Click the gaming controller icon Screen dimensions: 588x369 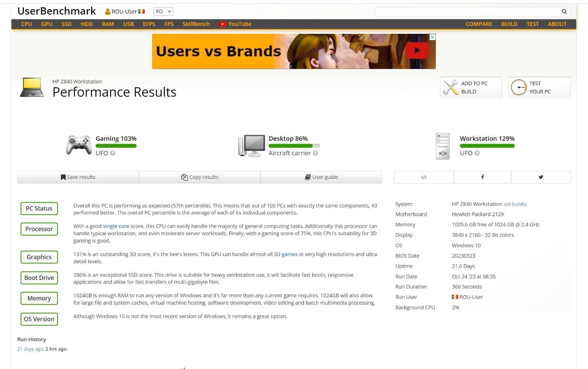pyautogui.click(x=79, y=145)
